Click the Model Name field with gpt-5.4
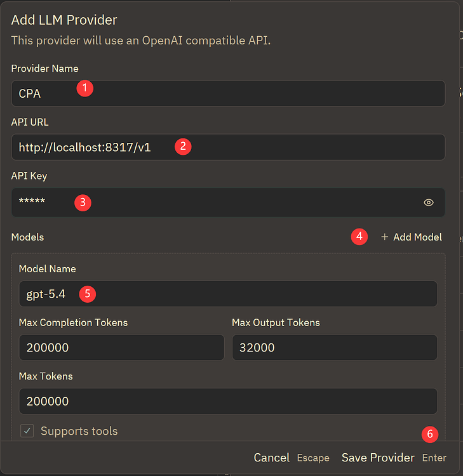This screenshot has height=476, width=463. (x=228, y=294)
